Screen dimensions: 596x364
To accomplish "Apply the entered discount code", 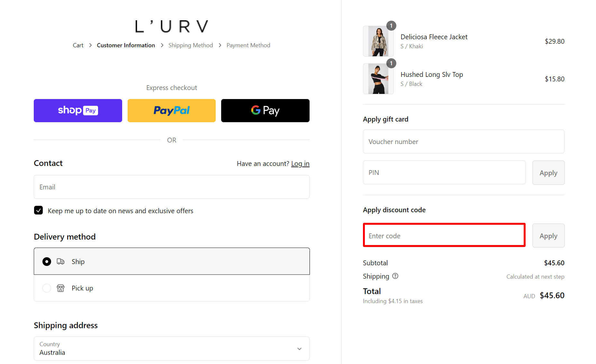I will 548,235.
